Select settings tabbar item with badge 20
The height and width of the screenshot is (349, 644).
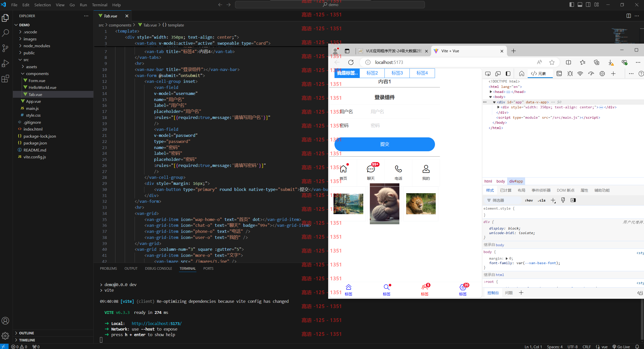463,290
